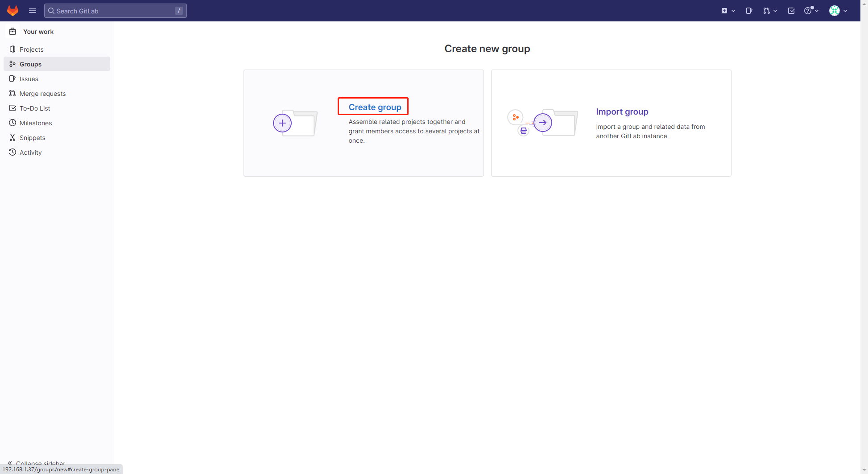Screen dimensions: 868x474
Task: Click the Activity history icon
Action: click(12, 152)
